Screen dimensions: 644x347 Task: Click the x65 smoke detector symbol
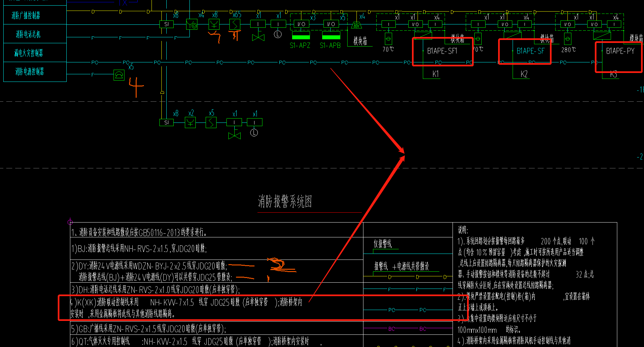[x=235, y=24]
